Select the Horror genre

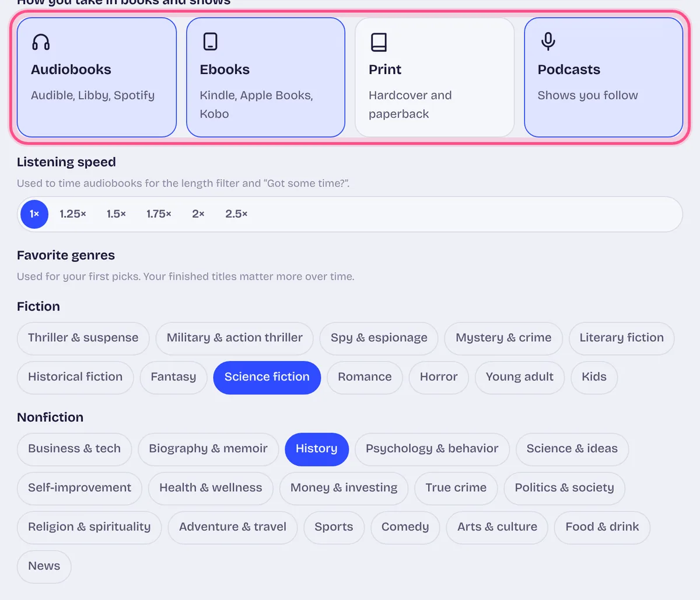(x=439, y=377)
